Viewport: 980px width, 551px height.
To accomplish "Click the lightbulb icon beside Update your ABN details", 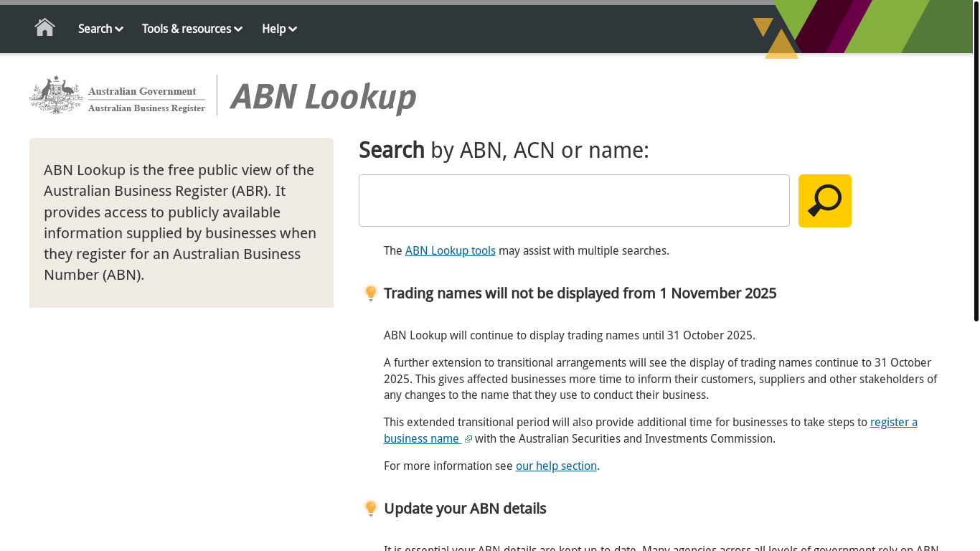I will tap(370, 509).
